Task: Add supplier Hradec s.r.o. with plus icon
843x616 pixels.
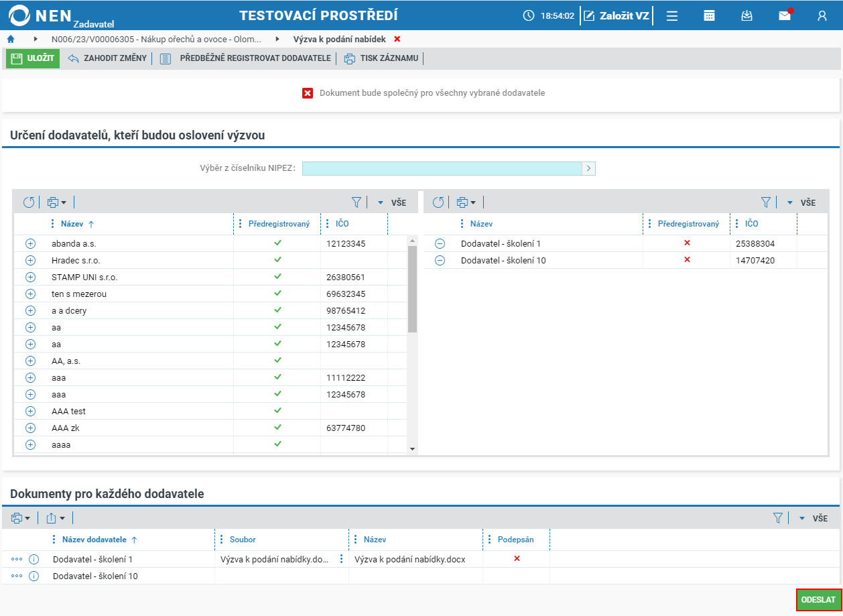Action: pos(30,260)
